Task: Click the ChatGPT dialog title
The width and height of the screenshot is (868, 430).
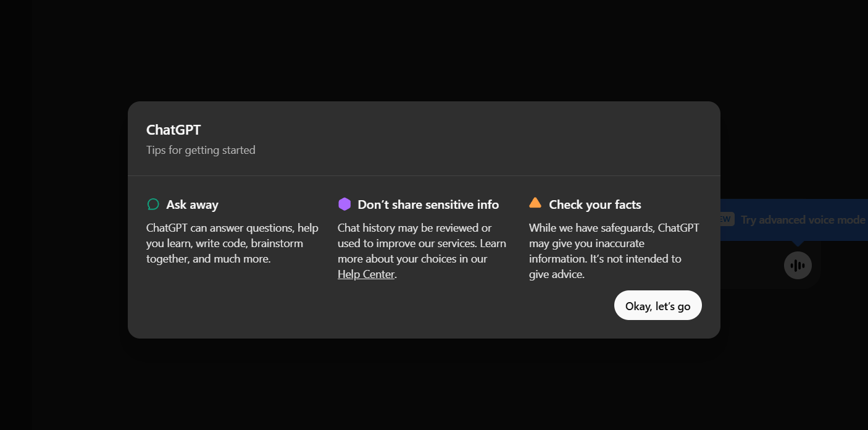Action: (x=173, y=130)
